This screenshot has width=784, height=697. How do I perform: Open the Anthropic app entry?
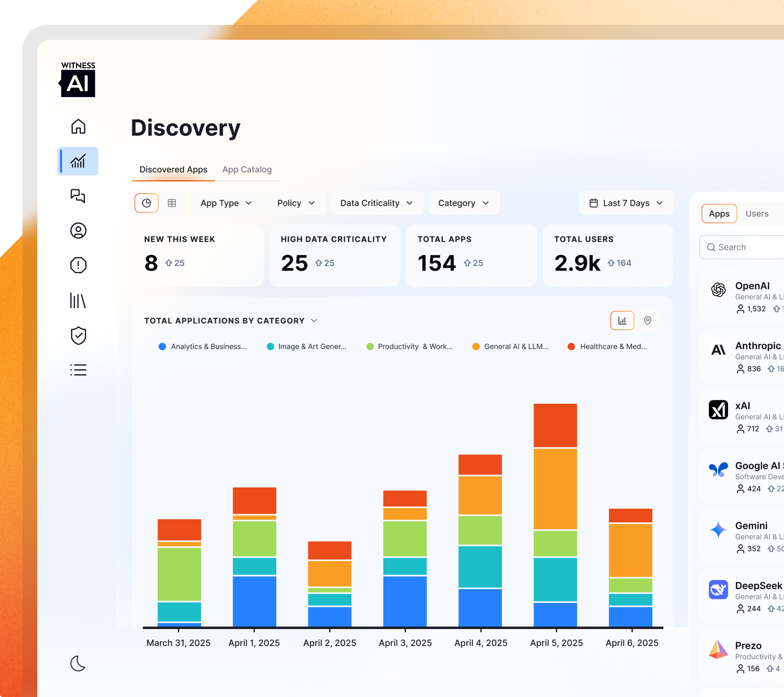coord(742,357)
